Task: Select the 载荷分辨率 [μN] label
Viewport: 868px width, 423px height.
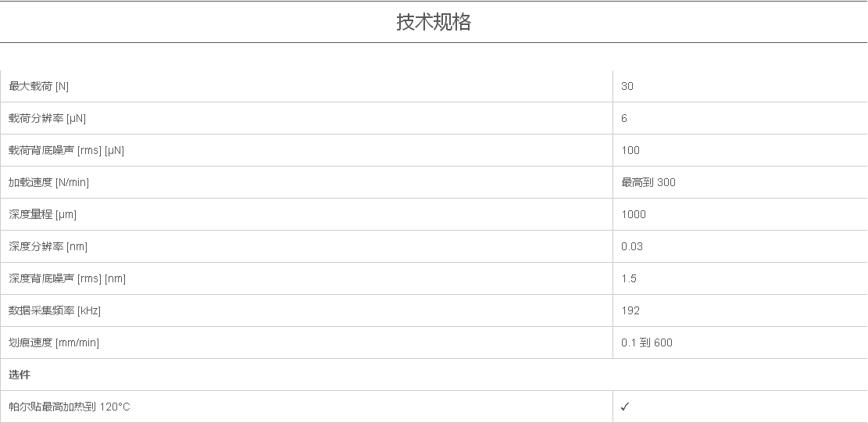Action: [47, 118]
